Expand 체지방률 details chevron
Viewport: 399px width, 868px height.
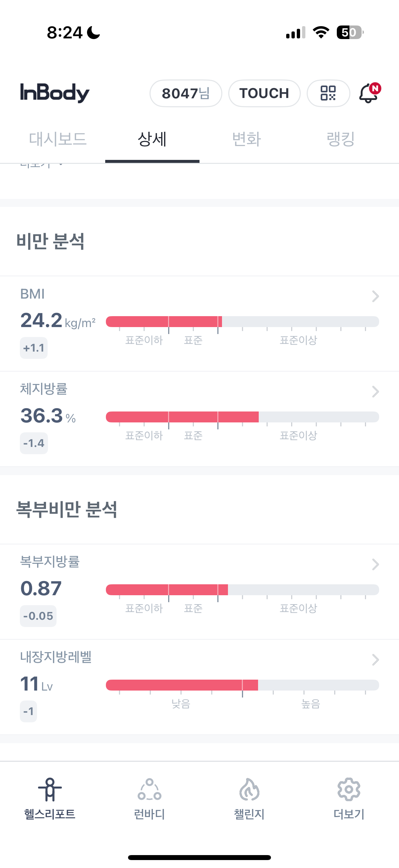[376, 392]
